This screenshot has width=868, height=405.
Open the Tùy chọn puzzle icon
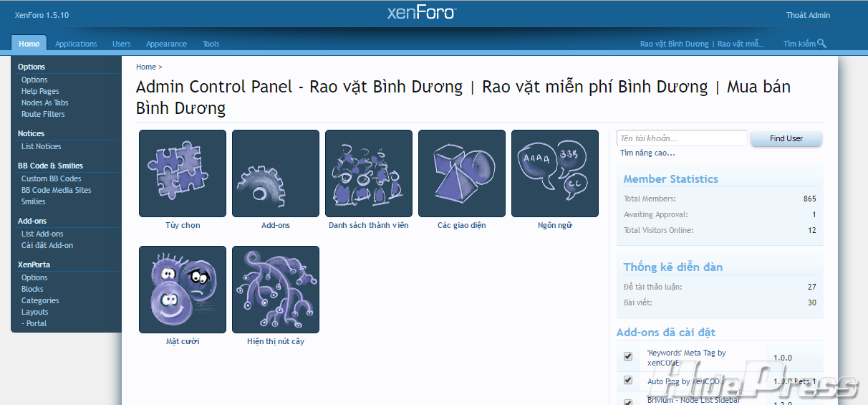183,173
